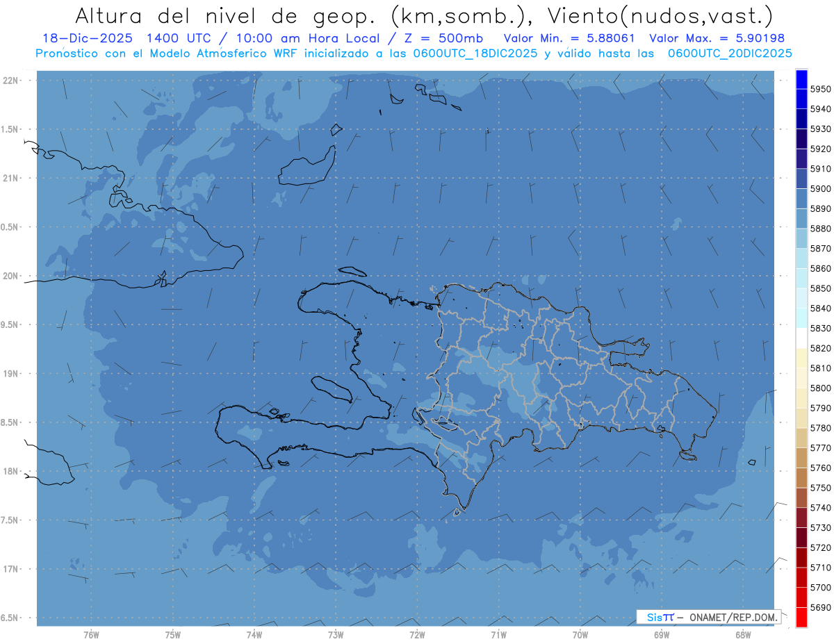Click the '70W' longitude label
Screen dimensions: 834x644
[580, 635]
